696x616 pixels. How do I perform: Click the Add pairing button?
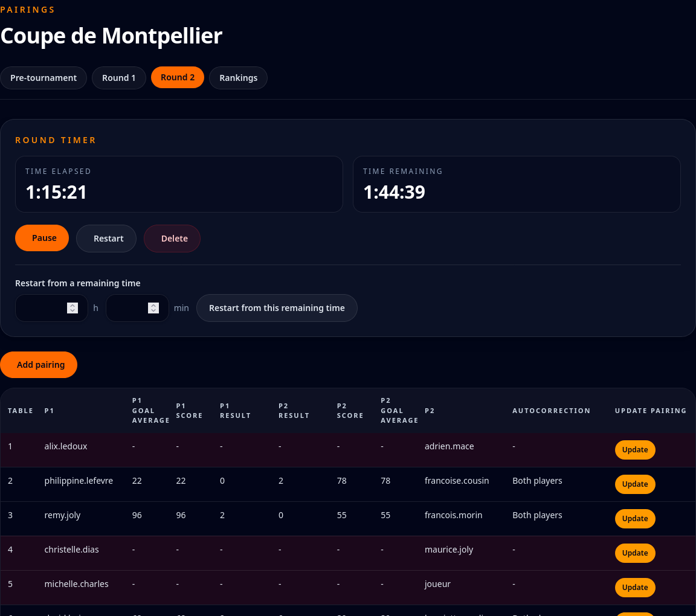point(39,365)
